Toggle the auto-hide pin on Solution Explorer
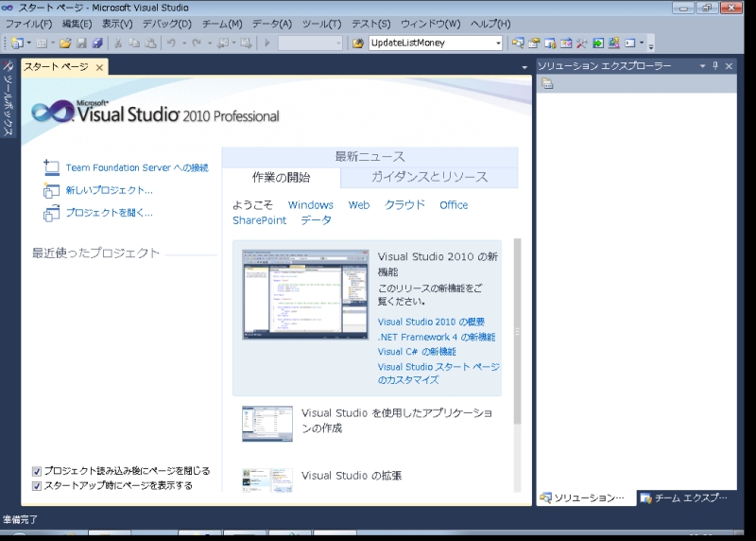The image size is (756, 541). click(x=715, y=66)
